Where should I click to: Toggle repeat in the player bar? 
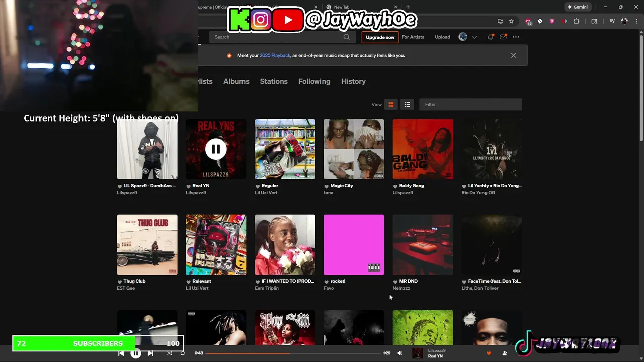point(183,353)
